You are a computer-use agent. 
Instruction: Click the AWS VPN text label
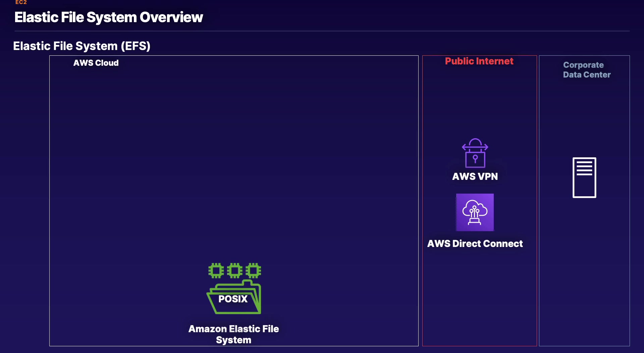pyautogui.click(x=475, y=176)
